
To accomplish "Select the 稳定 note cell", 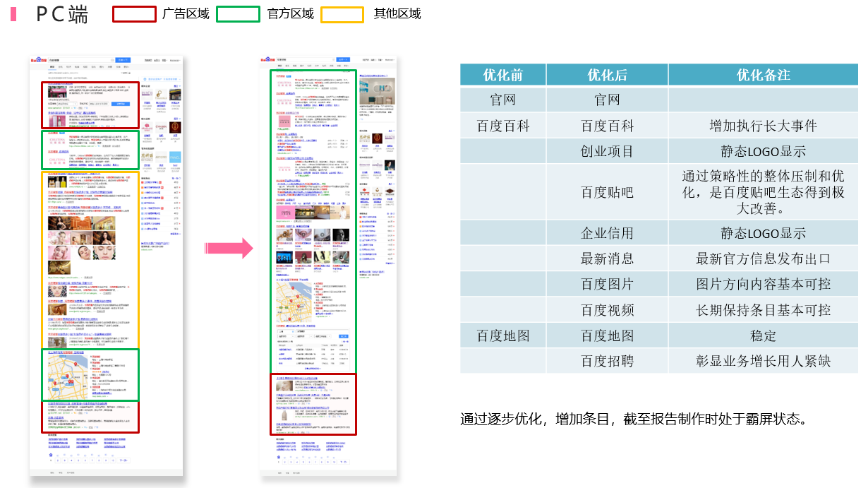I will coord(764,335).
